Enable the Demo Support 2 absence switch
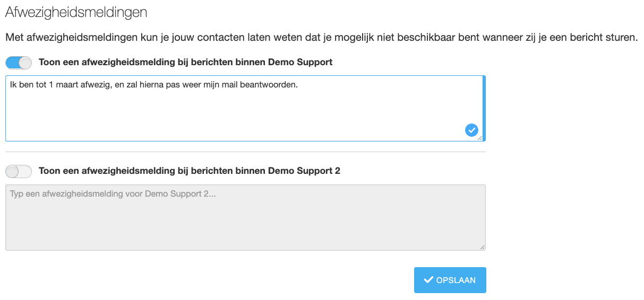The image size is (644, 300). [19, 171]
